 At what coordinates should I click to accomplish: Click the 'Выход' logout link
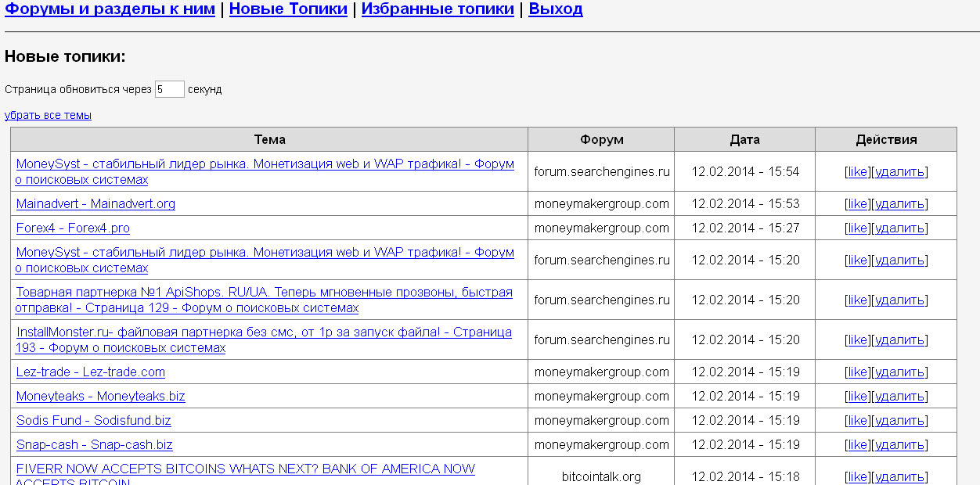[x=556, y=9]
